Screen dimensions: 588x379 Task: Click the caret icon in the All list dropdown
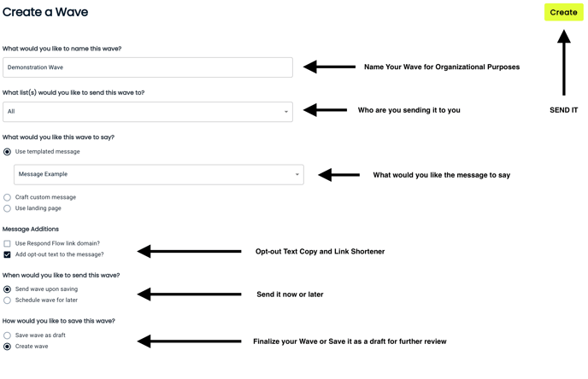pos(286,112)
